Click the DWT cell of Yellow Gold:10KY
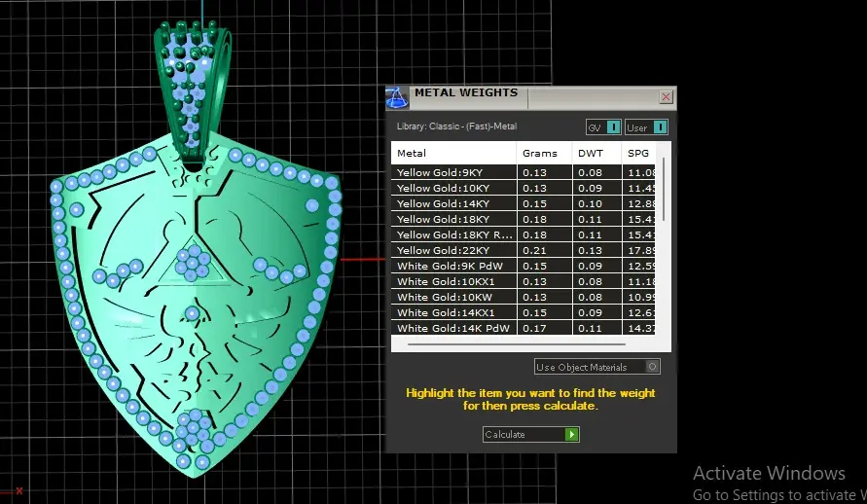Image resolution: width=867 pixels, height=504 pixels. (x=596, y=188)
